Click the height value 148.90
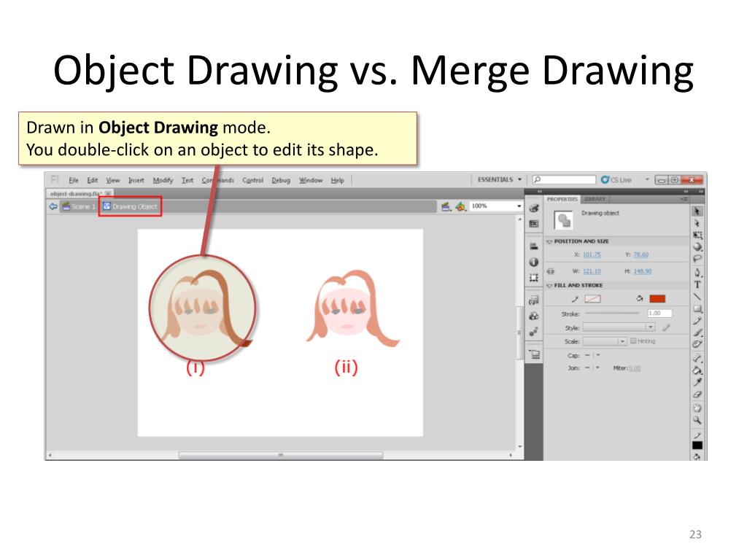 [643, 271]
